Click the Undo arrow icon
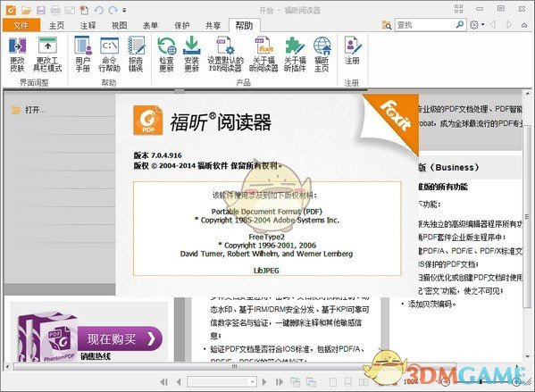Viewport: 535px width, 392px height. 99,10
